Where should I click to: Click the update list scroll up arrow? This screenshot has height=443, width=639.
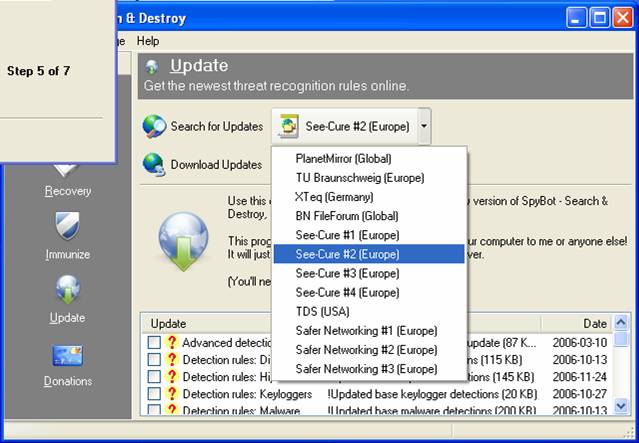pos(620,322)
